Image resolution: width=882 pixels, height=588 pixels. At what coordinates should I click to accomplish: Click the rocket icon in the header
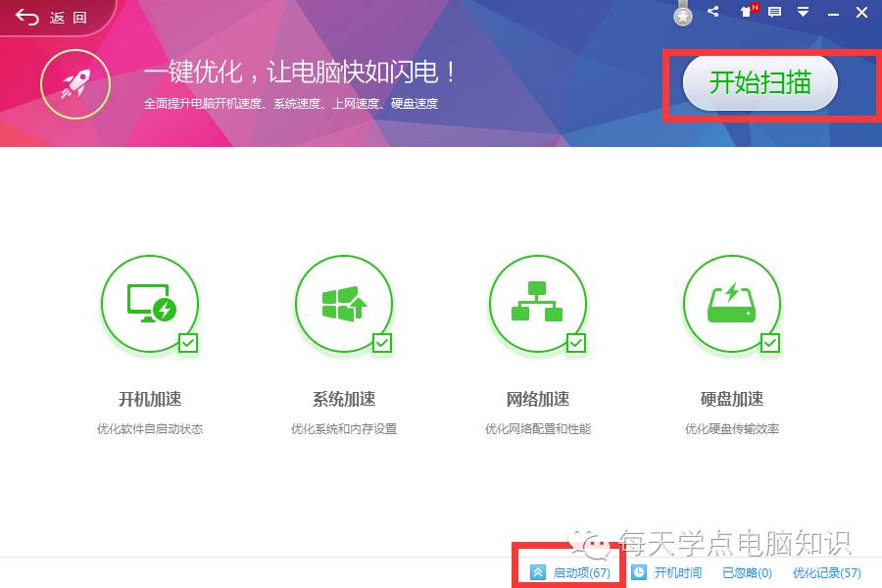coord(74,83)
